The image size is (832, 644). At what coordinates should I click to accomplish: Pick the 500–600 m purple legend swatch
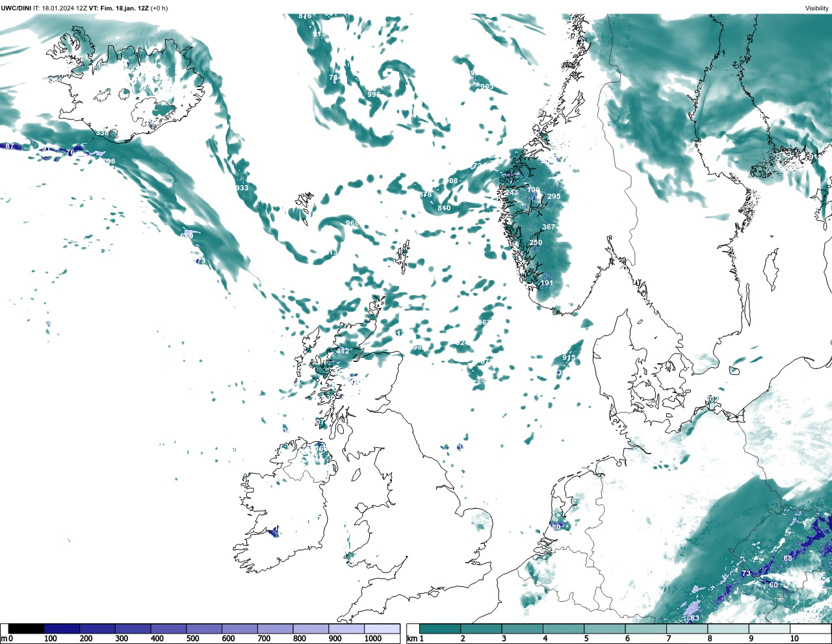tap(204, 629)
